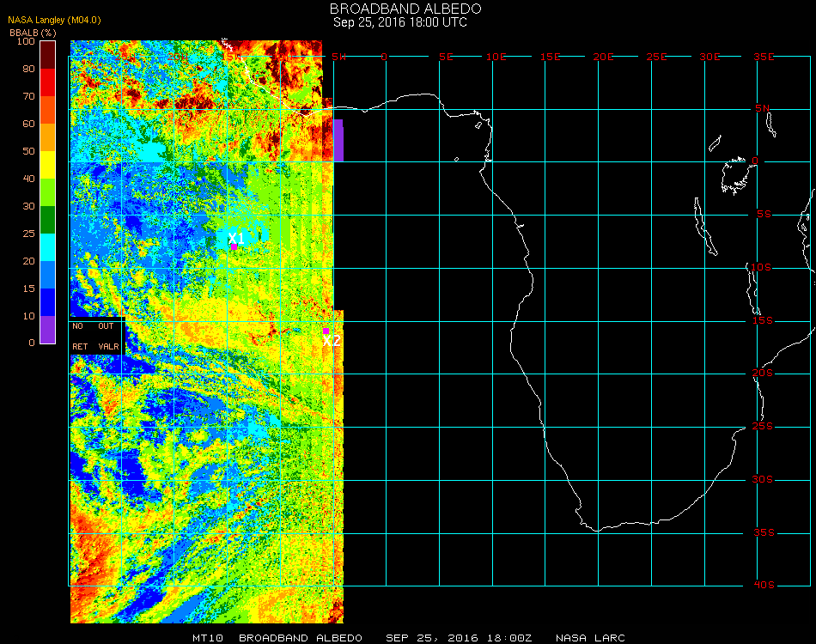Click the '40S' latitude label
Screen dimensions: 816x644
[764, 586]
